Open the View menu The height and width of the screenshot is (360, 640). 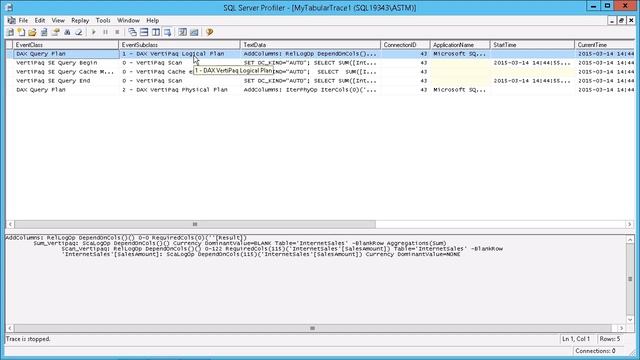point(58,20)
